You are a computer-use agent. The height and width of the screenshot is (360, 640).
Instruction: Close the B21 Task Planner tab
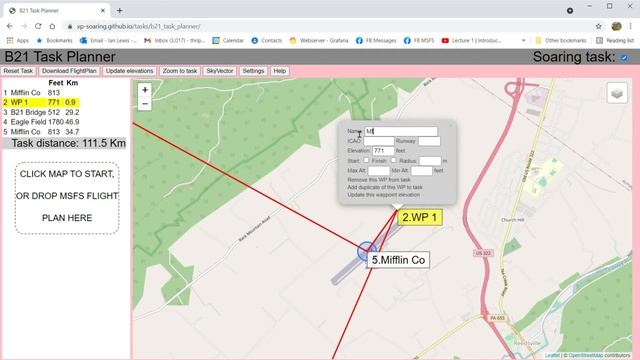103,11
